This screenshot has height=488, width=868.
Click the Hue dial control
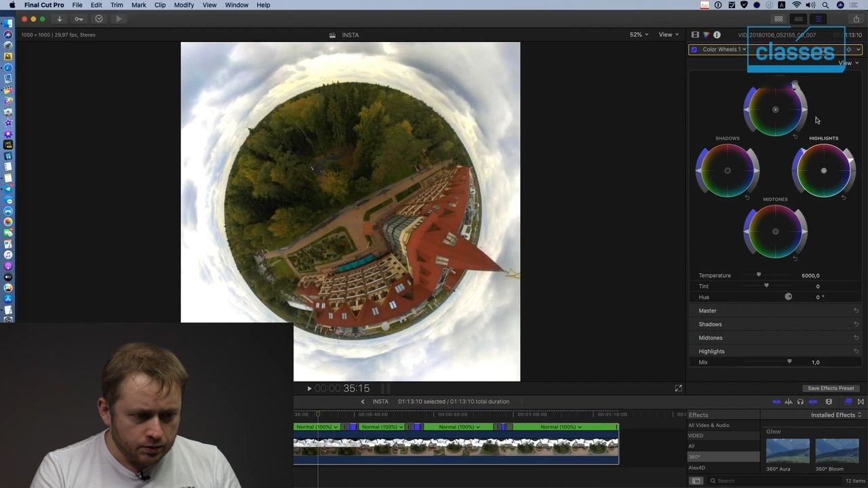click(x=788, y=297)
